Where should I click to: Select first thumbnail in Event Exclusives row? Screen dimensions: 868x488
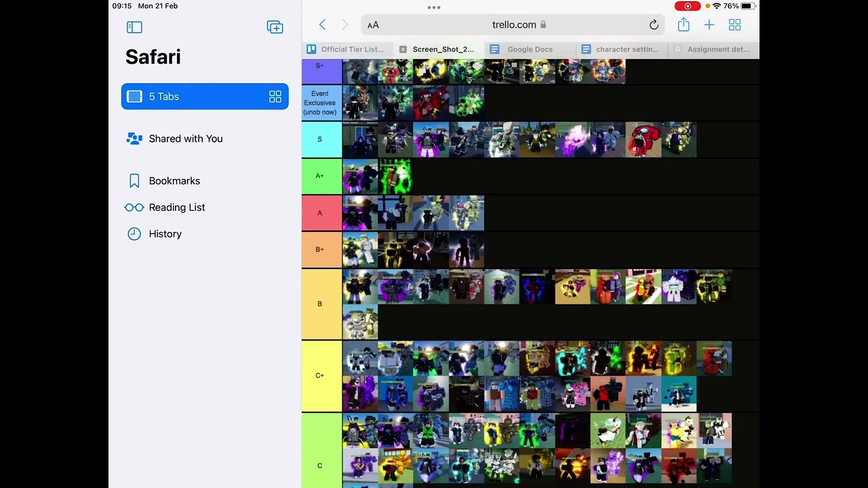(x=360, y=103)
